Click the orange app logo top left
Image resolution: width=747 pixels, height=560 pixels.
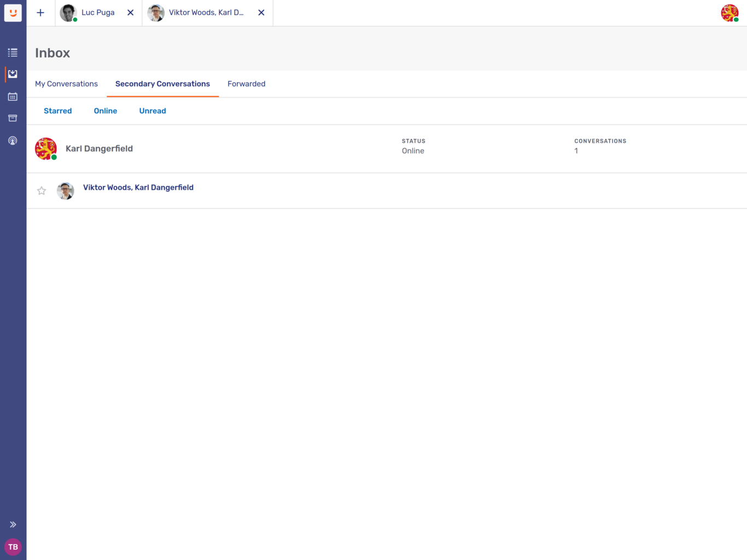[x=13, y=13]
